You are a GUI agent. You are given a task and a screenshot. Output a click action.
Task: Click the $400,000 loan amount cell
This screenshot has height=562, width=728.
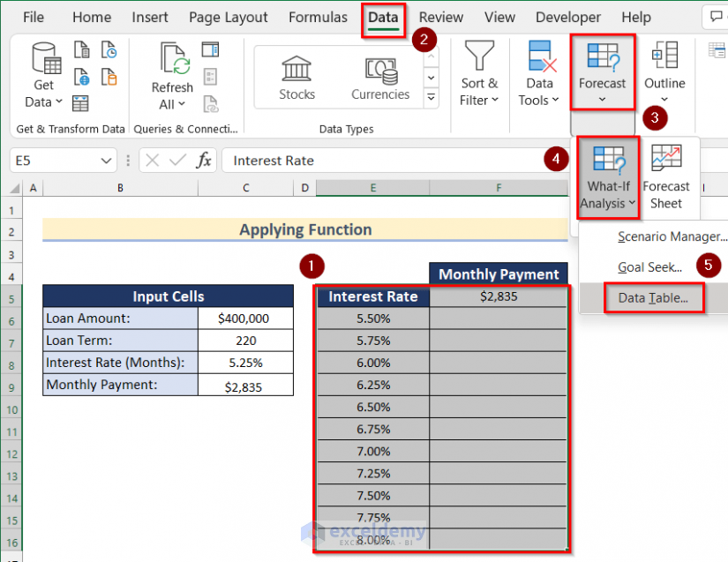(x=245, y=318)
